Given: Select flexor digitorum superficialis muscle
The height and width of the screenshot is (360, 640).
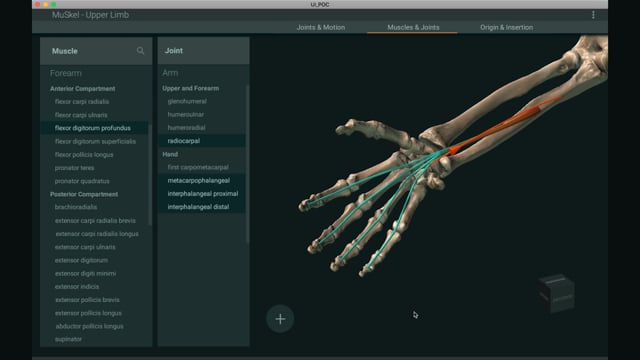Looking at the screenshot, I should [95, 141].
